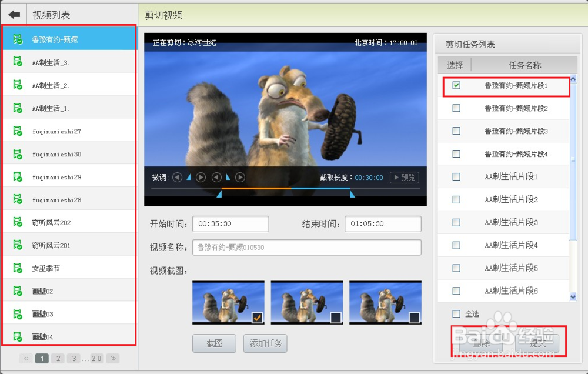Click the second-pair fine-tune forward icon
This screenshot has height=374, width=588.
pyautogui.click(x=240, y=176)
